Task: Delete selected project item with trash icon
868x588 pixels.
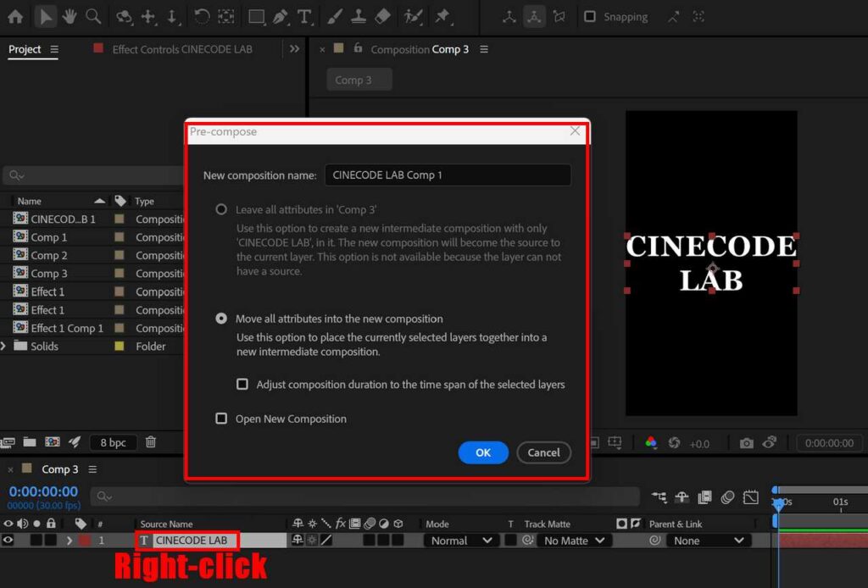Action: coord(151,442)
